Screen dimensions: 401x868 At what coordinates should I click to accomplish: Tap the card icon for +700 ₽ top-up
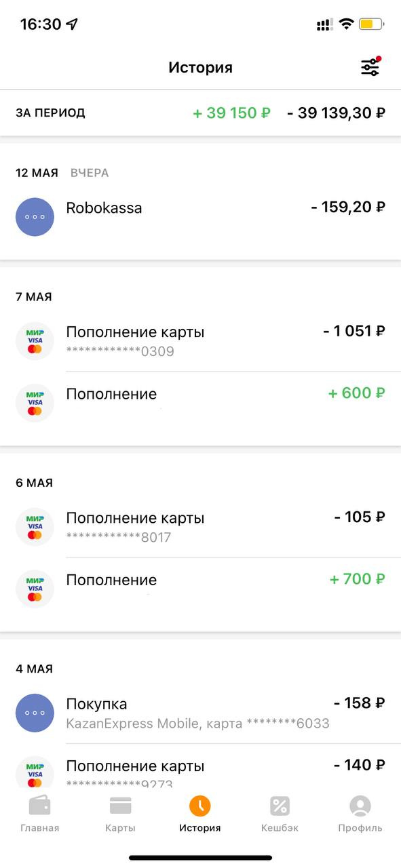(x=35, y=589)
